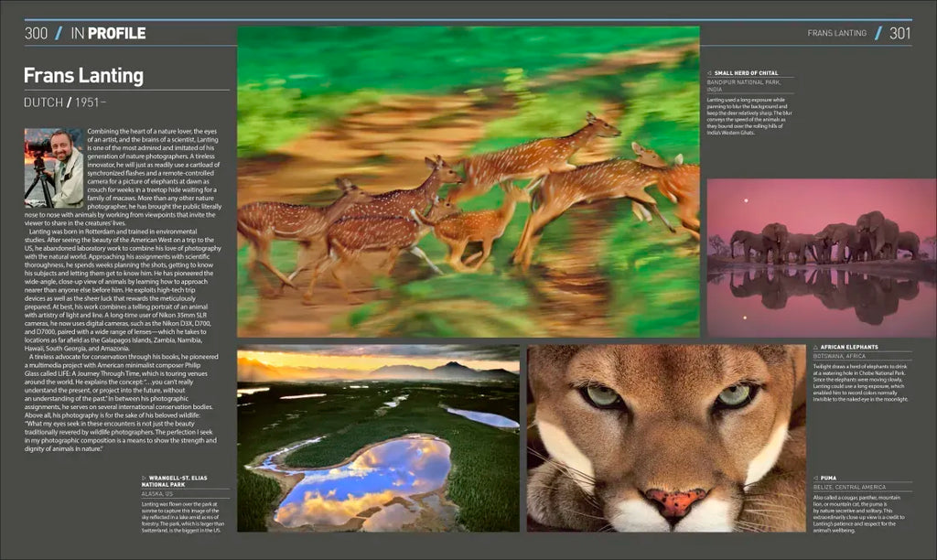Click the DUTCH / 1951– subtitle
This screenshot has height=560, width=937.
tap(65, 102)
